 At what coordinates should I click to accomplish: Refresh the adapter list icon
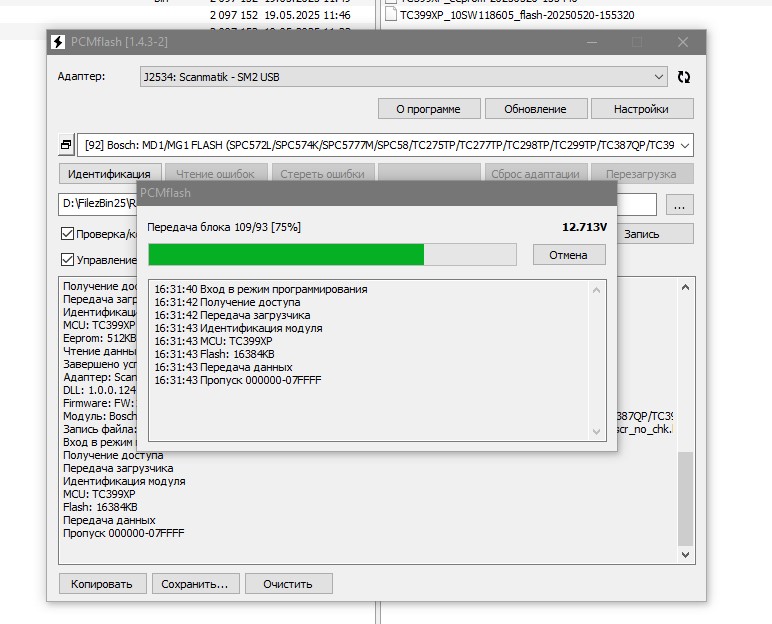[x=683, y=77]
